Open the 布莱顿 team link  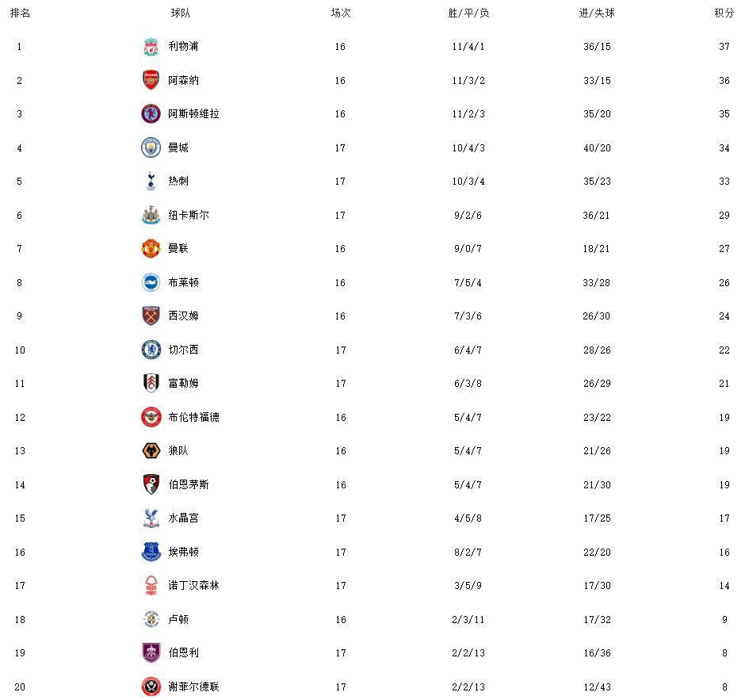pos(183,282)
